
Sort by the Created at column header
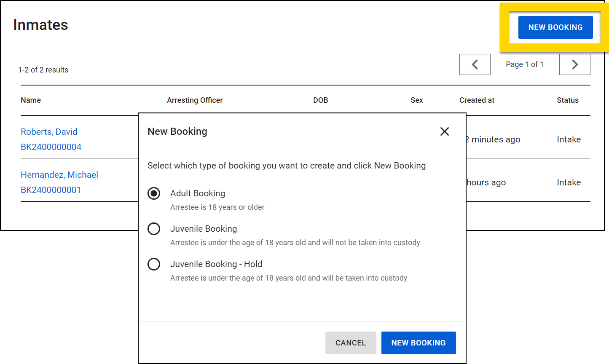click(x=477, y=100)
